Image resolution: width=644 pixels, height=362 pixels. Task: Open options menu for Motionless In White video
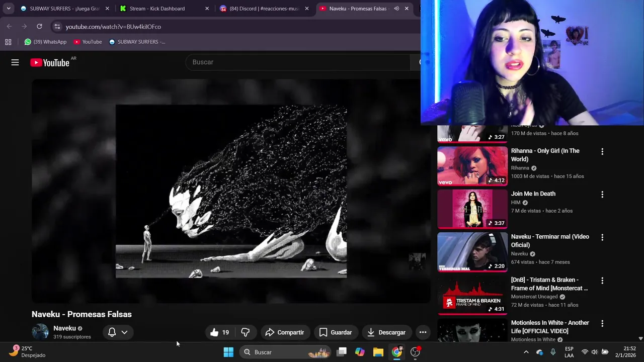(x=602, y=323)
